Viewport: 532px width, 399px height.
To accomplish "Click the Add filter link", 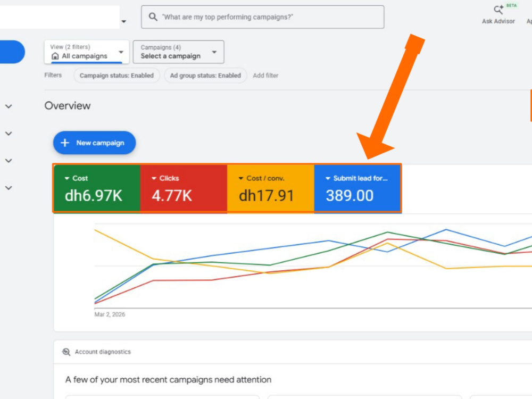I will [x=265, y=76].
